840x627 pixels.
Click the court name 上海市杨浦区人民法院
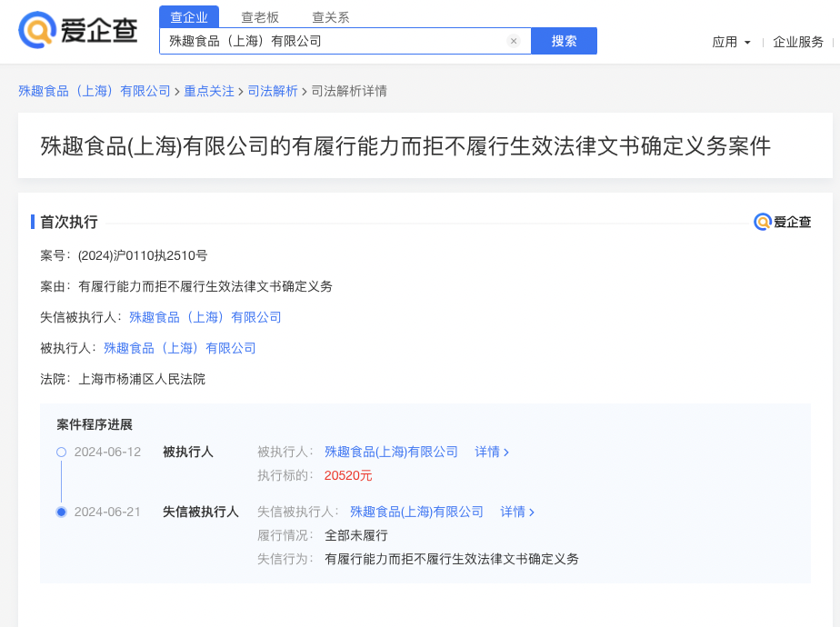coord(142,380)
